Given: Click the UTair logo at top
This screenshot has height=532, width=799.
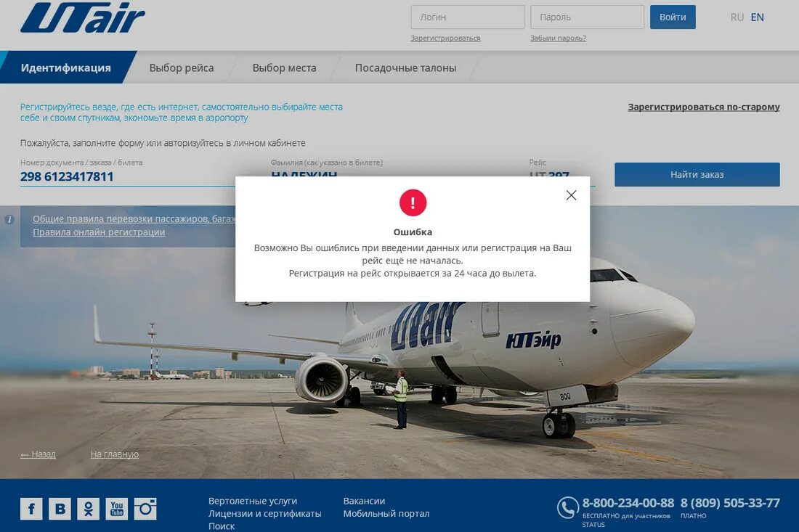Looking at the screenshot, I should pos(83,18).
